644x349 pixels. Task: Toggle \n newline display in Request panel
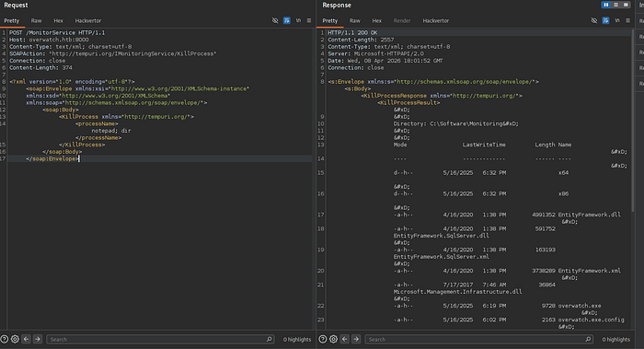tap(299, 20)
